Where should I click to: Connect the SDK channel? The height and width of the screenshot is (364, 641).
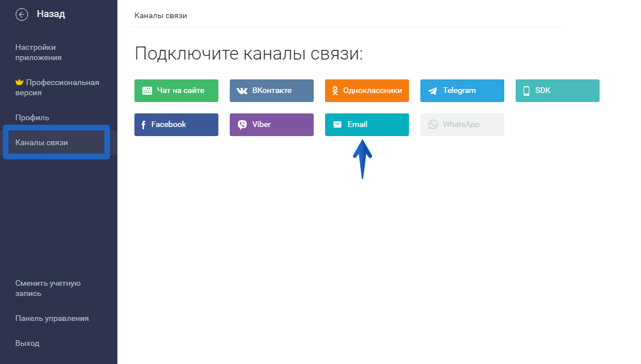tap(557, 91)
